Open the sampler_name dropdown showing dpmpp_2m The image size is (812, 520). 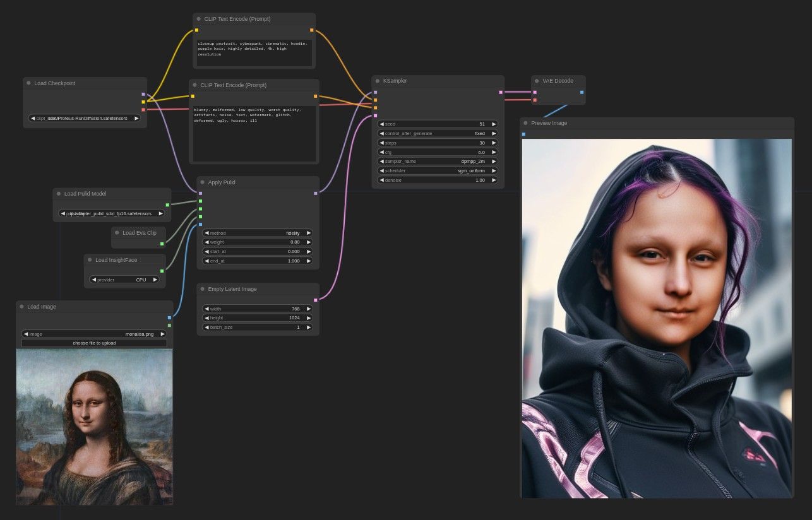tap(438, 161)
